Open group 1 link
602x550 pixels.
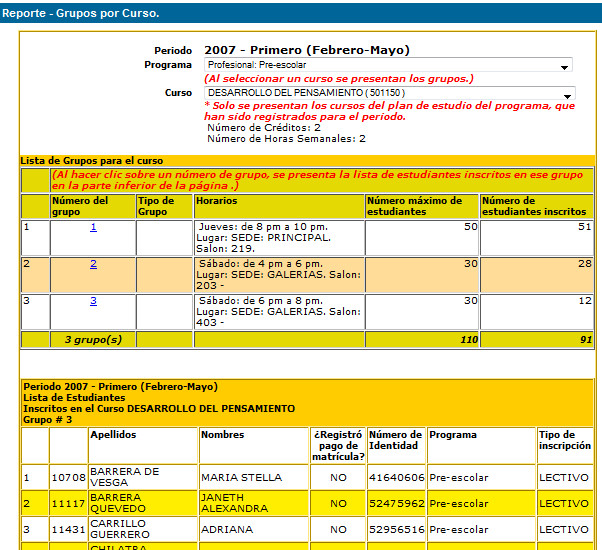pos(93,227)
